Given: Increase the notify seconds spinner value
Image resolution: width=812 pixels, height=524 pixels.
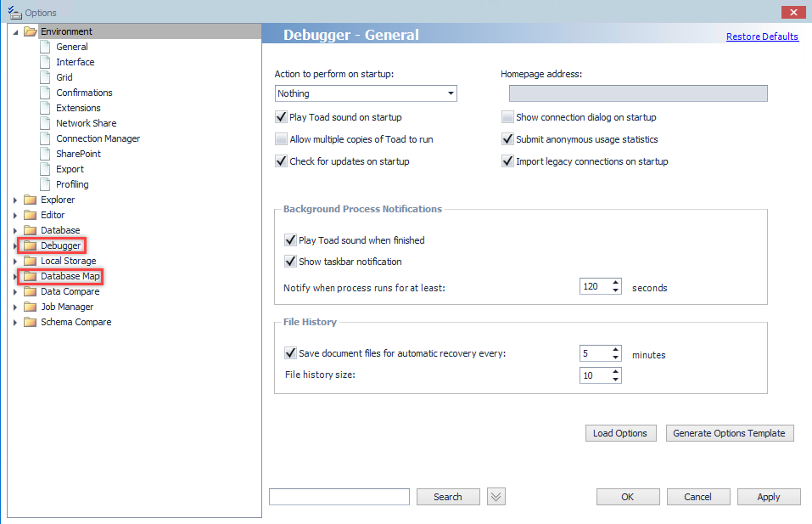Looking at the screenshot, I should click(x=615, y=283).
